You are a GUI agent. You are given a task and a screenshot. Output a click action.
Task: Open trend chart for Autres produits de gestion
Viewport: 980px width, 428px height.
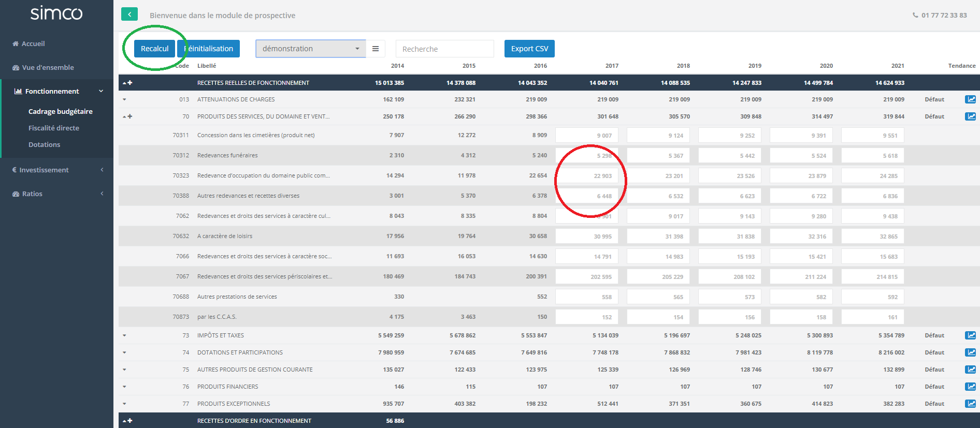tap(970, 370)
